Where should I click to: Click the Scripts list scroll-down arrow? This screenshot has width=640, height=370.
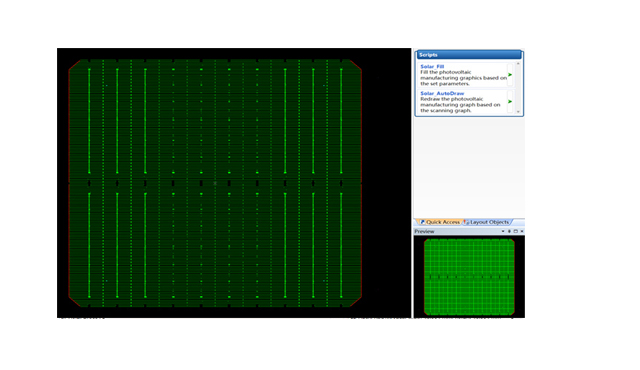[518, 112]
